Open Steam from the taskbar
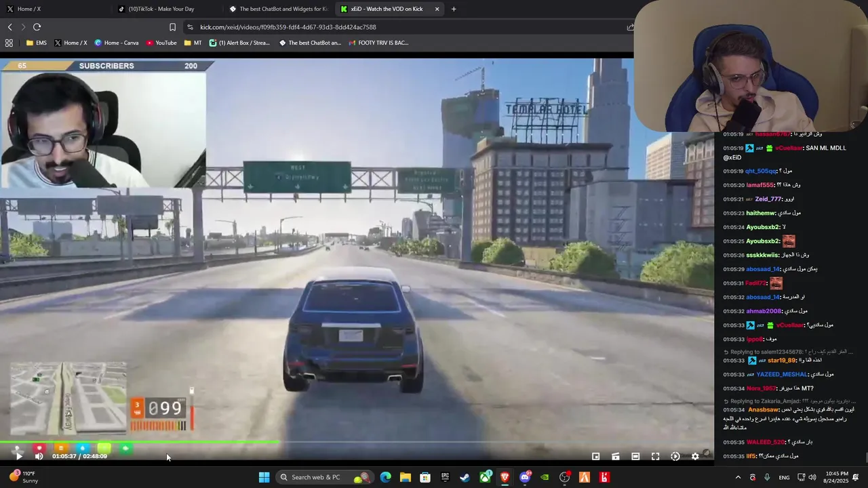This screenshot has height=488, width=868. click(465, 477)
